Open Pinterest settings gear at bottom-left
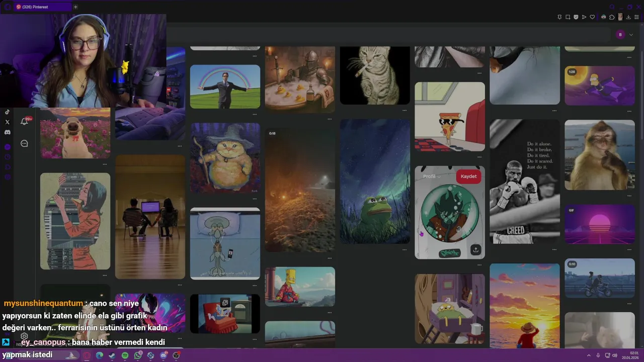Viewport: 644px width, 362px height. [x=24, y=336]
